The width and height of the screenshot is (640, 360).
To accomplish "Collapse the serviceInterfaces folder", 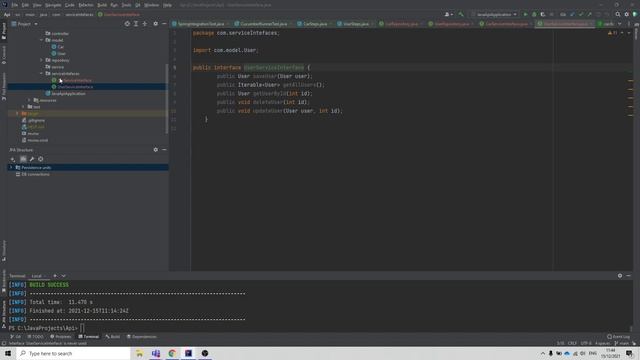I will click(42, 73).
